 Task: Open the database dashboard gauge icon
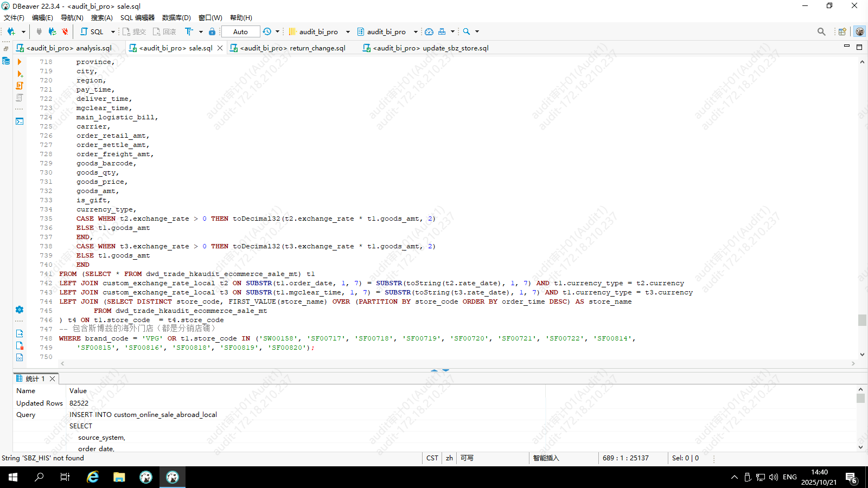click(429, 32)
